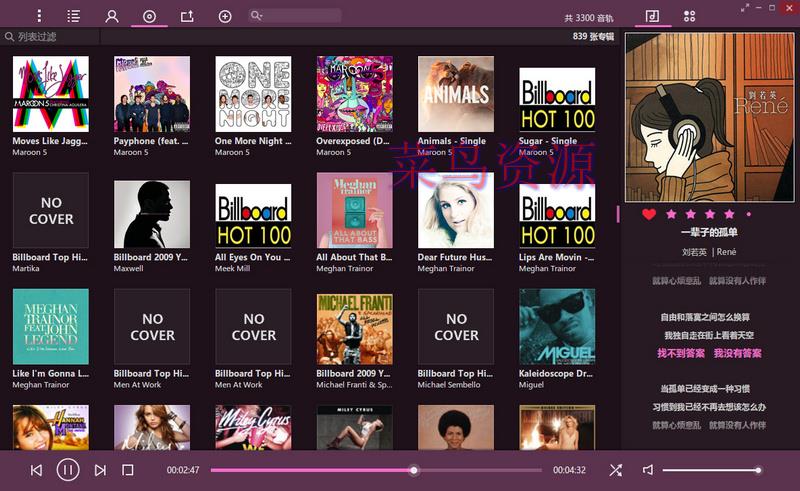The width and height of the screenshot is (800, 491).
Task: Open the artists view
Action: [x=112, y=16]
